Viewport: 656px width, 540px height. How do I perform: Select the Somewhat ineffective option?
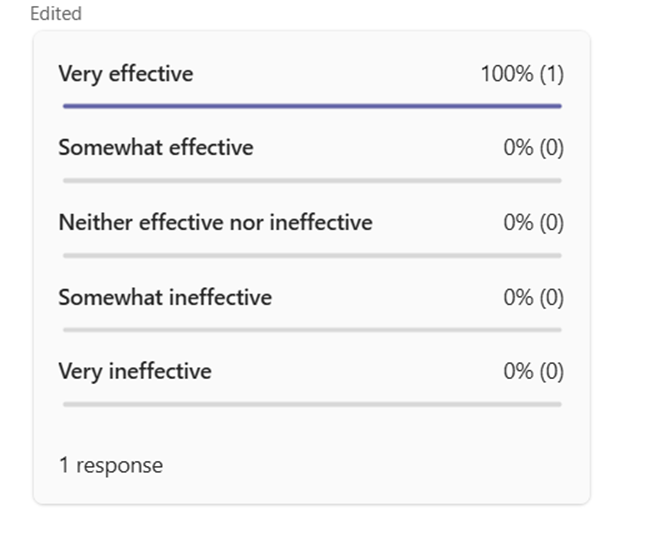pos(165,297)
